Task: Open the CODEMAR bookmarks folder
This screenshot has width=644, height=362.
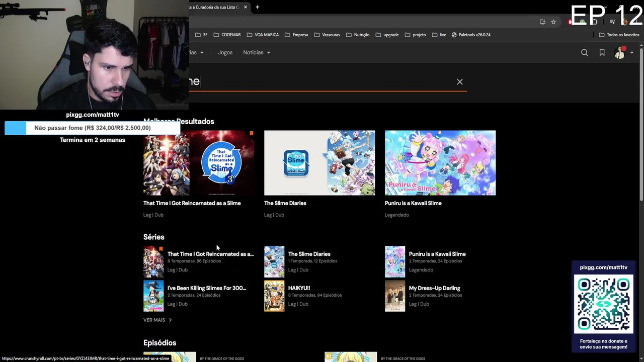Action: (x=227, y=35)
